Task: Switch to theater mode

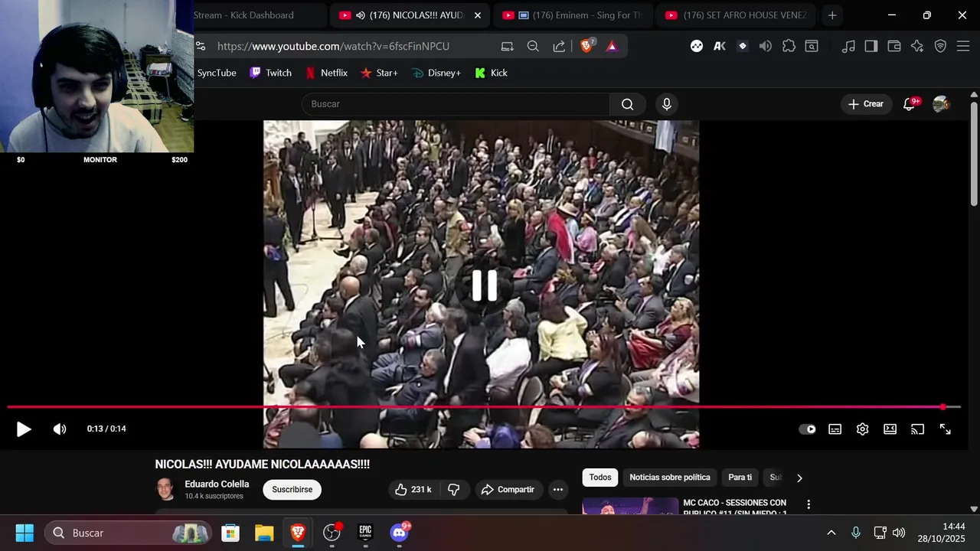Action: coord(890,429)
